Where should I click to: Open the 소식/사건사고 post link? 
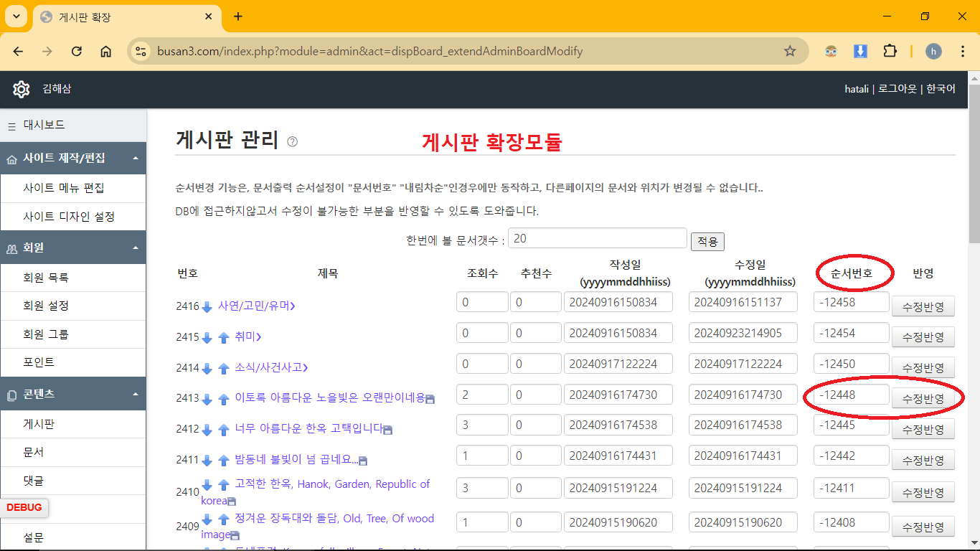coord(271,367)
